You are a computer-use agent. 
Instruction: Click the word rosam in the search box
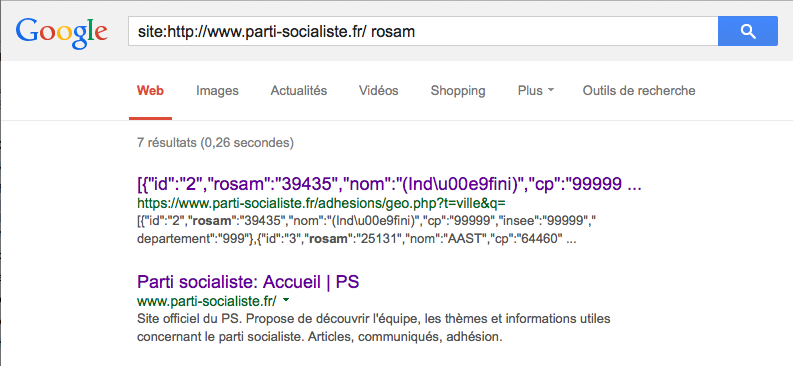[396, 31]
